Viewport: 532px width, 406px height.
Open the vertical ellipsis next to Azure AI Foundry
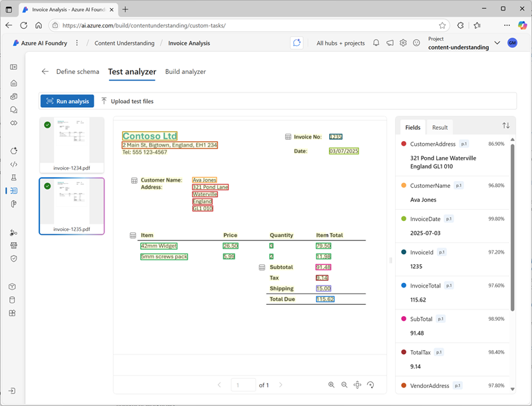pyautogui.click(x=77, y=43)
